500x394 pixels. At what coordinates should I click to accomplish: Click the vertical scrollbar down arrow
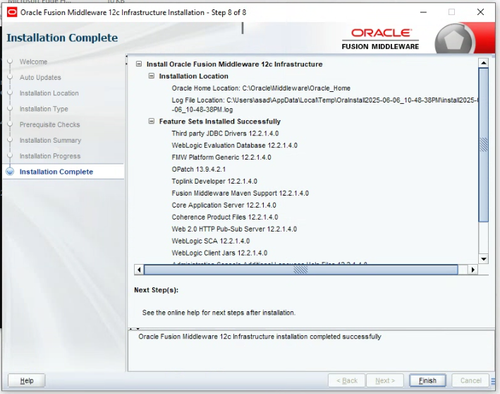click(483, 259)
